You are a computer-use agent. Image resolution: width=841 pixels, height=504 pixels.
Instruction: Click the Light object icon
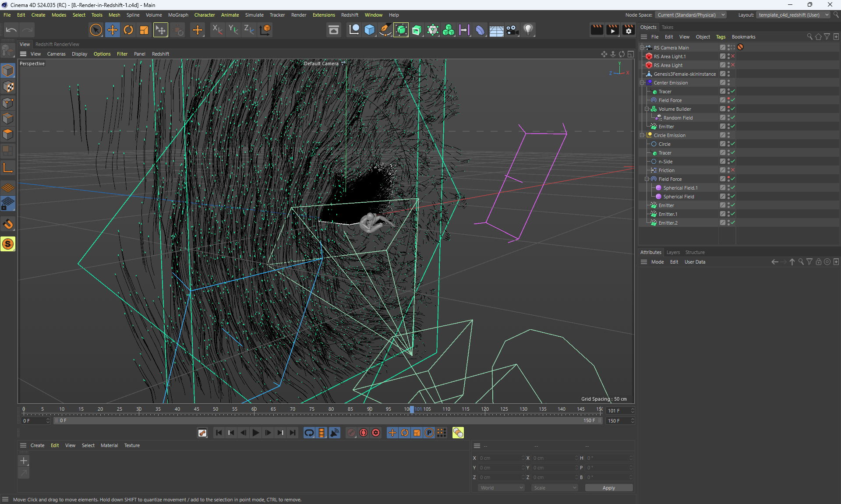pos(528,30)
